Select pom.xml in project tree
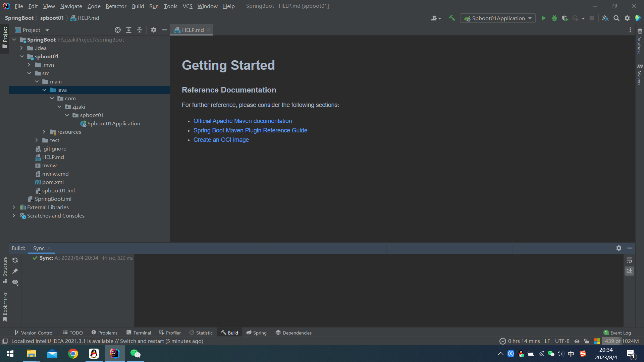 pyautogui.click(x=53, y=182)
